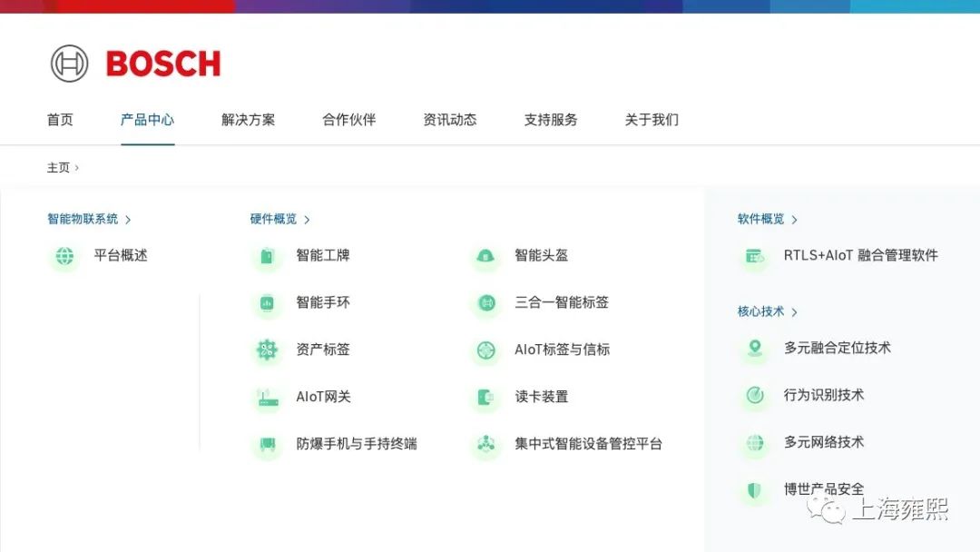Go to the 关于我们 navigation tab
The image size is (980, 552).
[x=651, y=120]
